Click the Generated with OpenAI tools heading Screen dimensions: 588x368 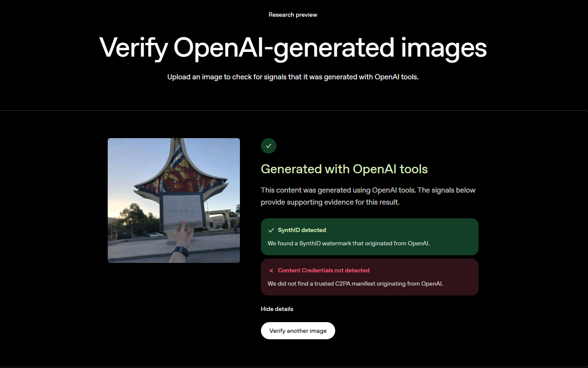click(x=344, y=169)
